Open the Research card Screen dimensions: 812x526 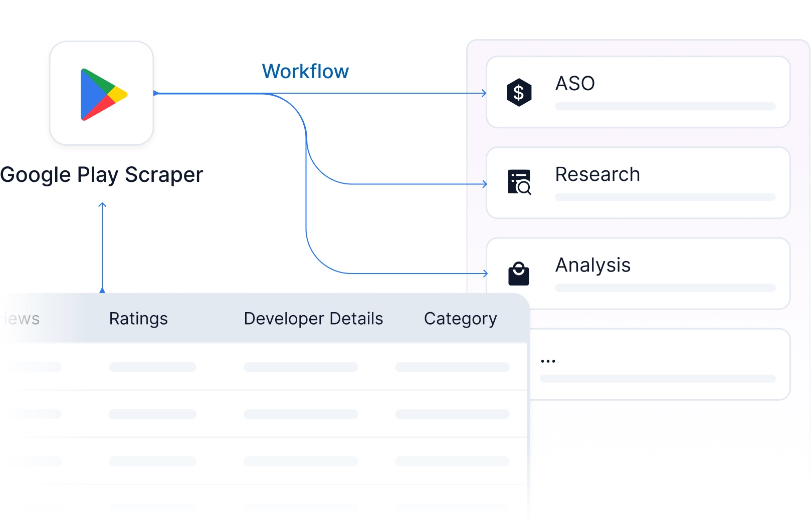(x=638, y=183)
